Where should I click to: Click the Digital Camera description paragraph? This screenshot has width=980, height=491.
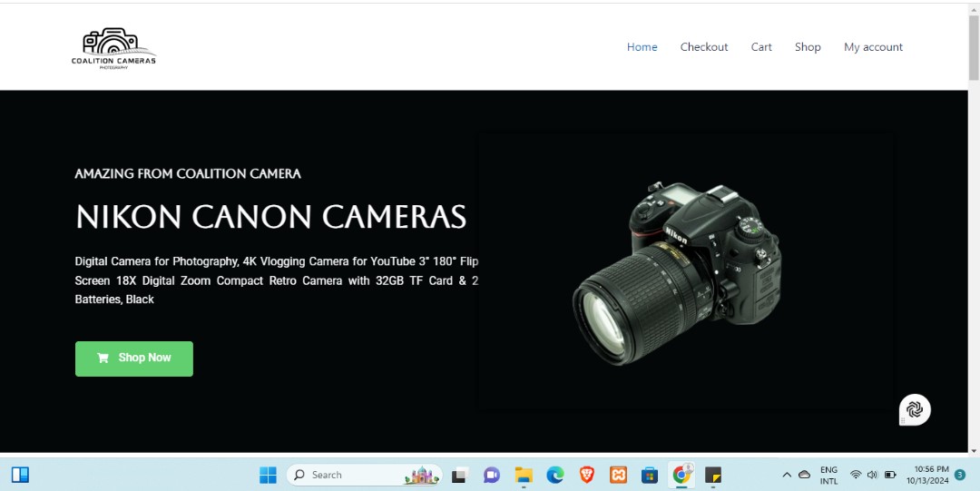pyautogui.click(x=276, y=280)
